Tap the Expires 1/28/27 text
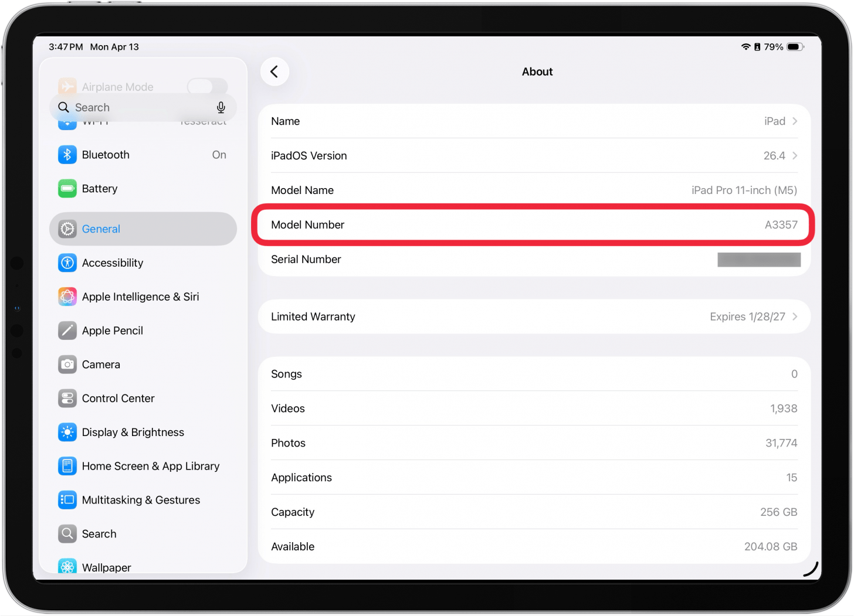This screenshot has width=854, height=616. click(747, 316)
